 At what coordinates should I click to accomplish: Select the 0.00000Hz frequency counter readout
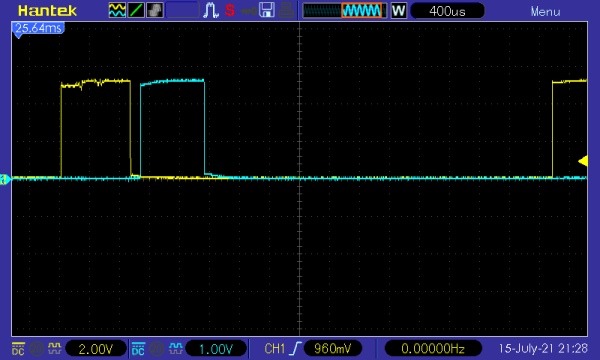[433, 349]
